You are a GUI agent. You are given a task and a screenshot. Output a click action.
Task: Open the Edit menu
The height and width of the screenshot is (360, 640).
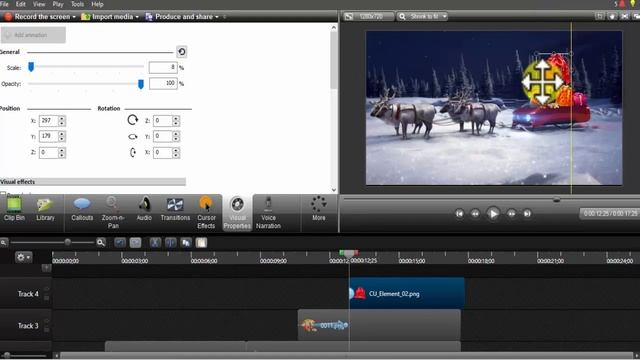pos(20,4)
